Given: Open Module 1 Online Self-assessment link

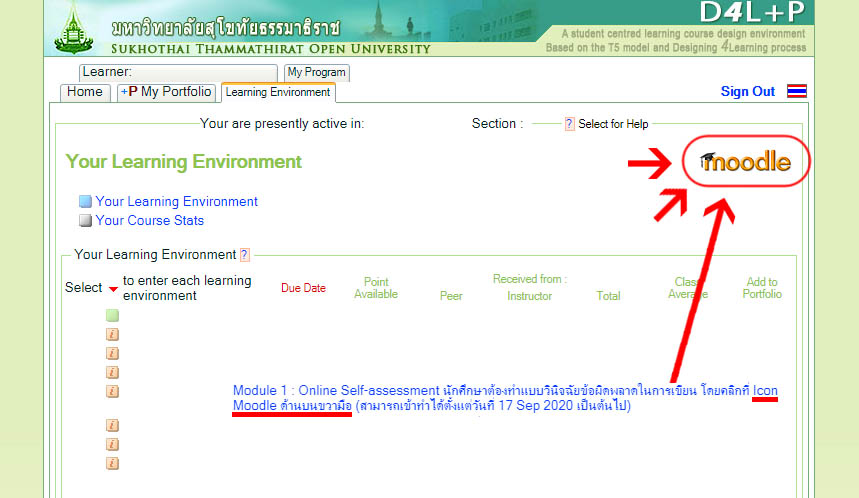Looking at the screenshot, I should point(505,398).
